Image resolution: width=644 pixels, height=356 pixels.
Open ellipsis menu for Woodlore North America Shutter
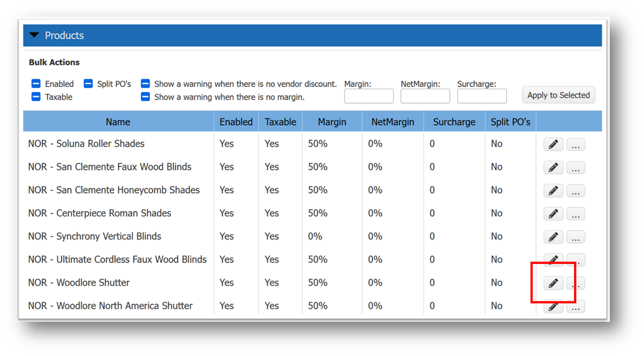575,306
